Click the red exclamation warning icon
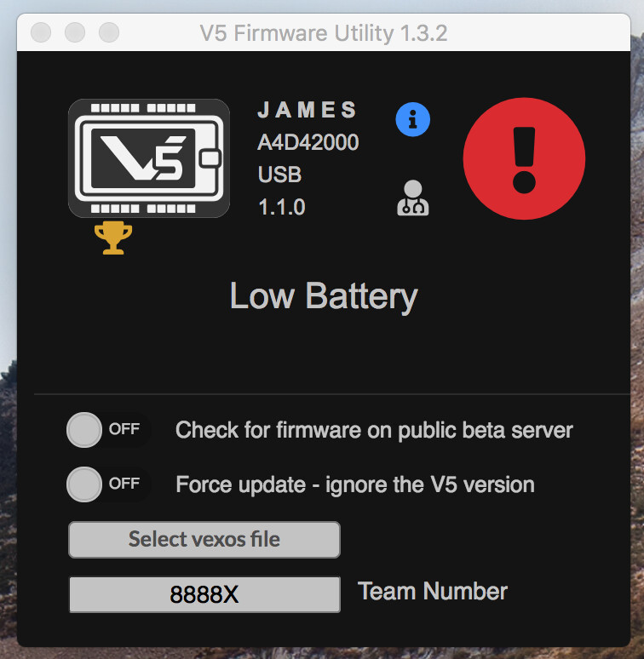The image size is (644, 659). click(524, 159)
